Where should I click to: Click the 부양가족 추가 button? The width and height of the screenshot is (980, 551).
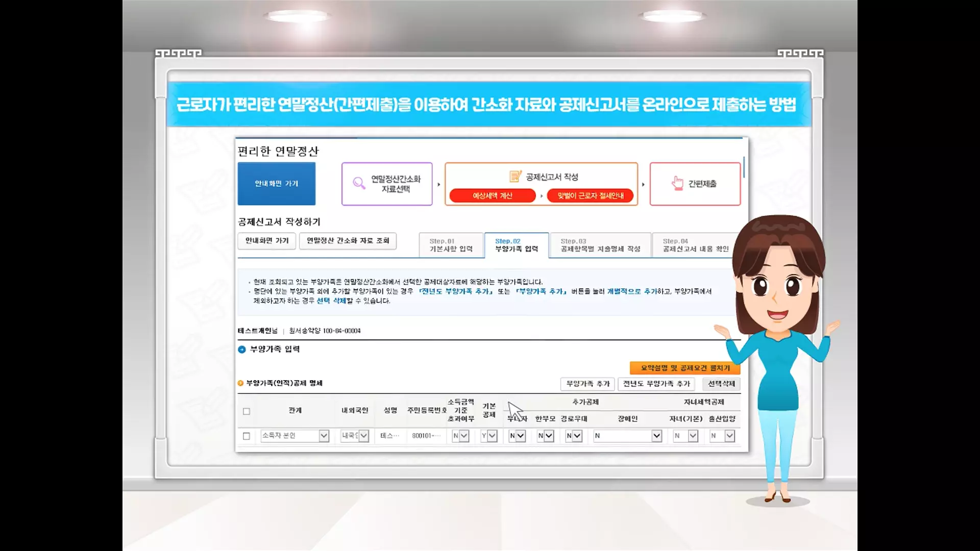pyautogui.click(x=588, y=384)
